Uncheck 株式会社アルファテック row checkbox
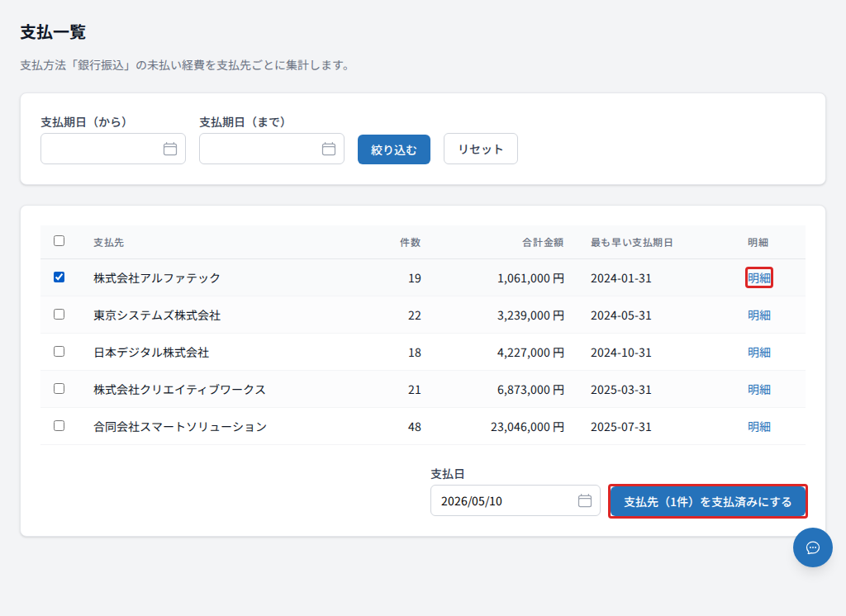This screenshot has height=616, width=846. click(59, 277)
